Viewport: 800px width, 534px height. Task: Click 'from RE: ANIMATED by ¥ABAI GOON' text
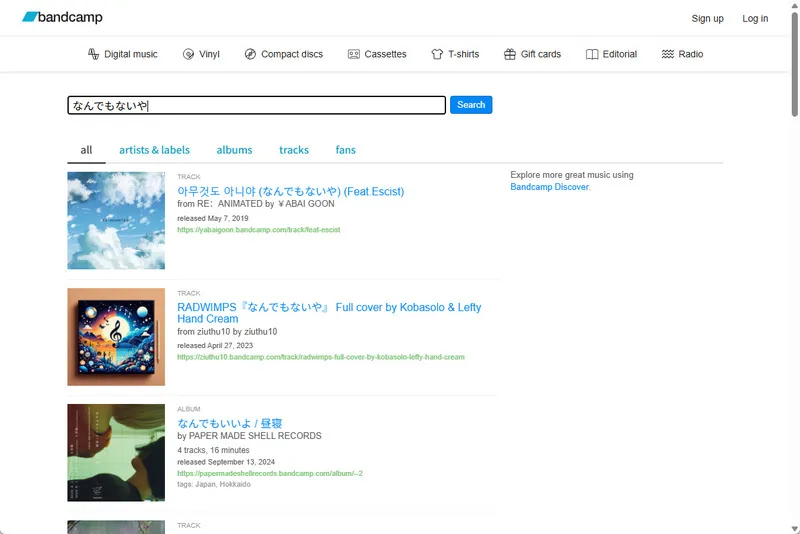click(x=256, y=204)
